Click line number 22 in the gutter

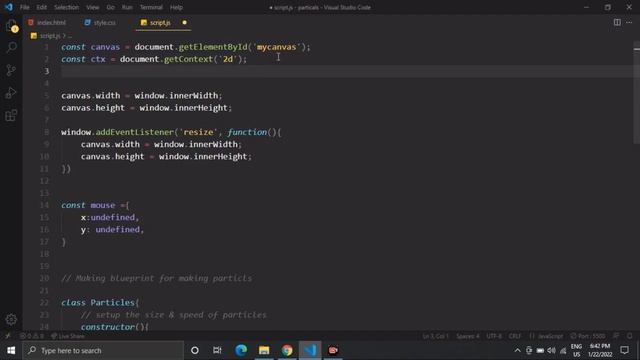tap(44, 303)
